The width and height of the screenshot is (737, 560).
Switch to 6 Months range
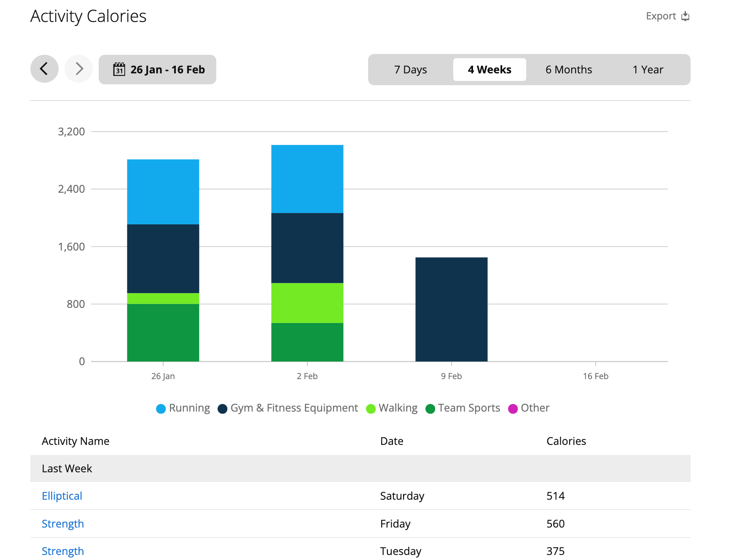point(568,70)
